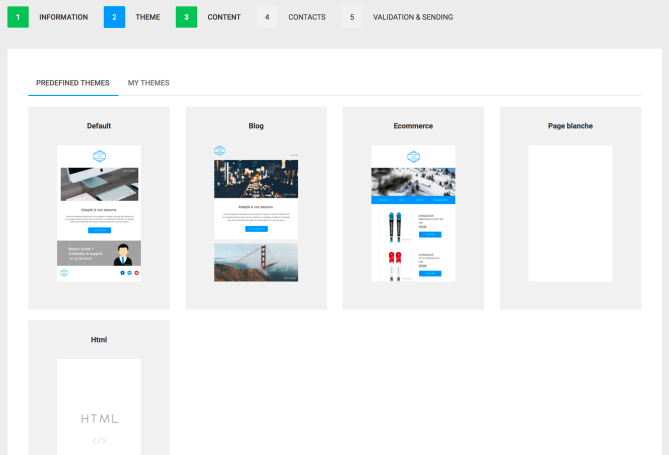This screenshot has height=455, width=669.
Task: Click the Ecommerce theme card title
Action: pos(413,126)
